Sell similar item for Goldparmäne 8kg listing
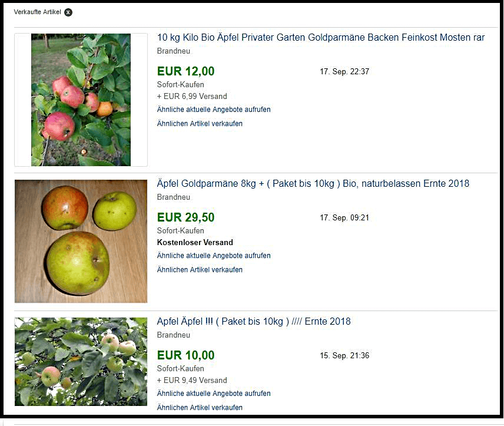504x426 pixels. point(200,270)
